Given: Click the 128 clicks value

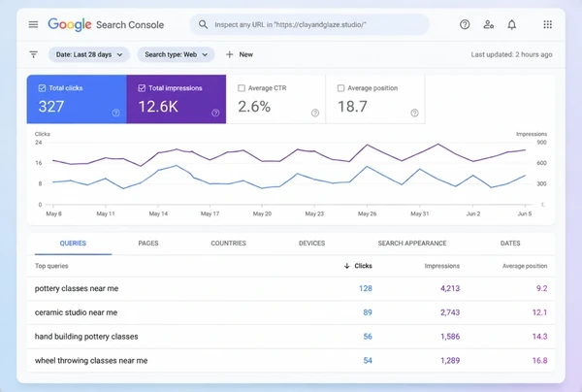Looking at the screenshot, I should pyautogui.click(x=366, y=288).
